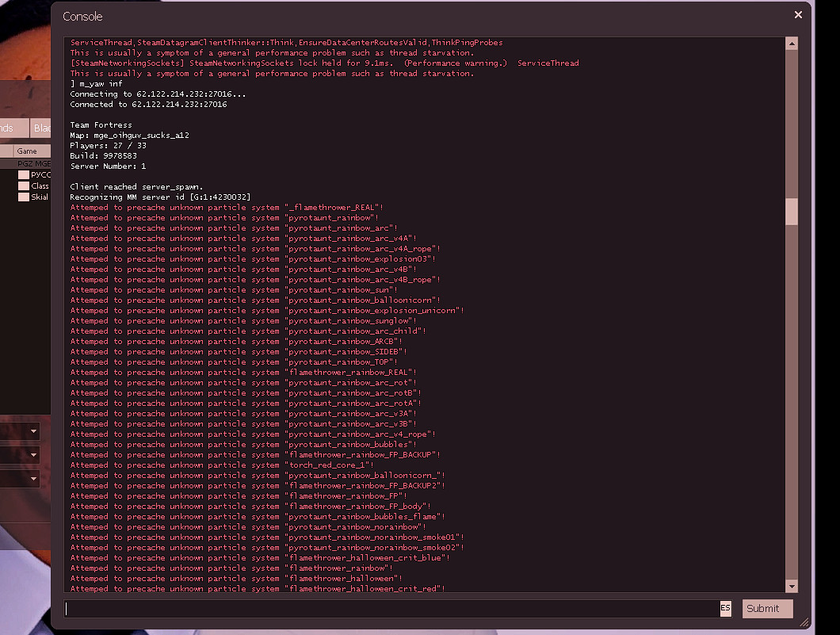840x635 pixels.
Task: Click the 'Server Number: 1' line
Action: [x=108, y=166]
